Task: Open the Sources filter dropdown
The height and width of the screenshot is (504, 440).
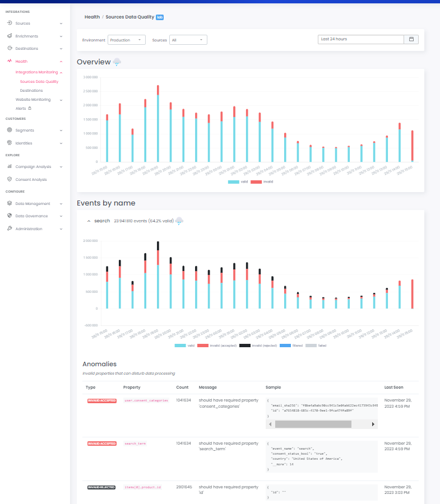Action: (188, 40)
